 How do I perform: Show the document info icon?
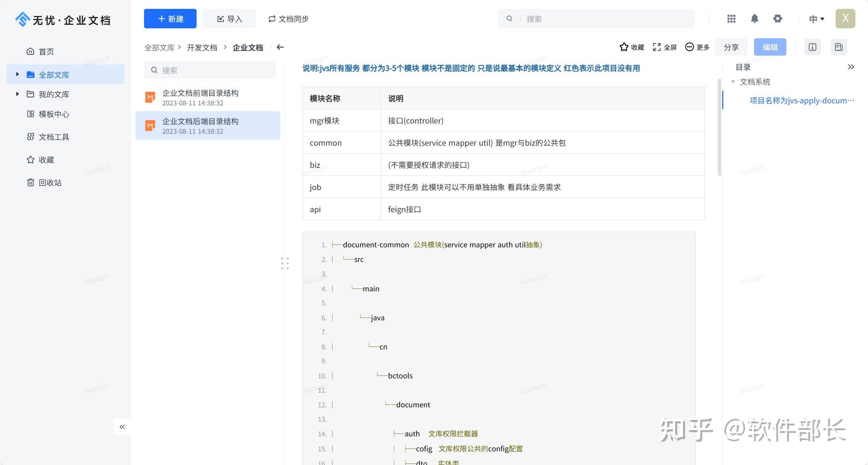[x=812, y=47]
